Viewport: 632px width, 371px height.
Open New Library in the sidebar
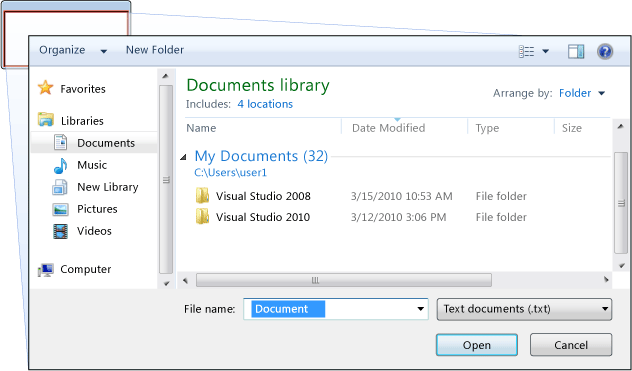coord(108,187)
